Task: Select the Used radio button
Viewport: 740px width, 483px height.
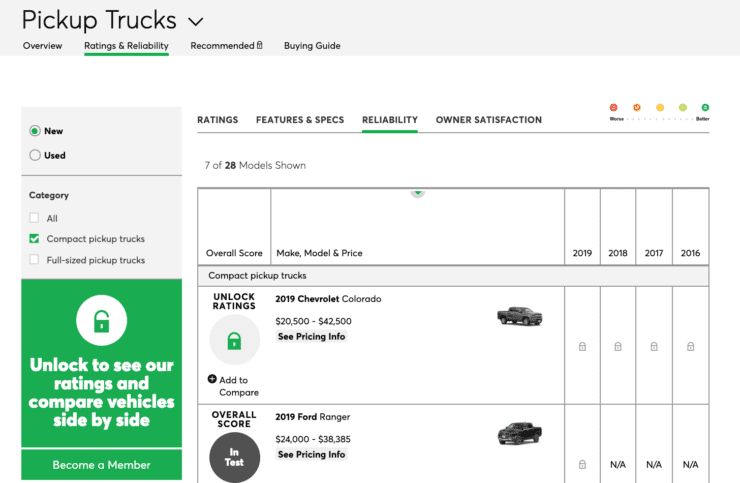Action: click(x=34, y=155)
